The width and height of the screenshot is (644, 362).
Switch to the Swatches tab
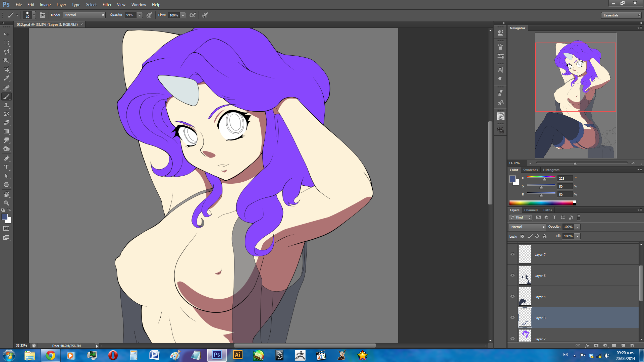(530, 170)
